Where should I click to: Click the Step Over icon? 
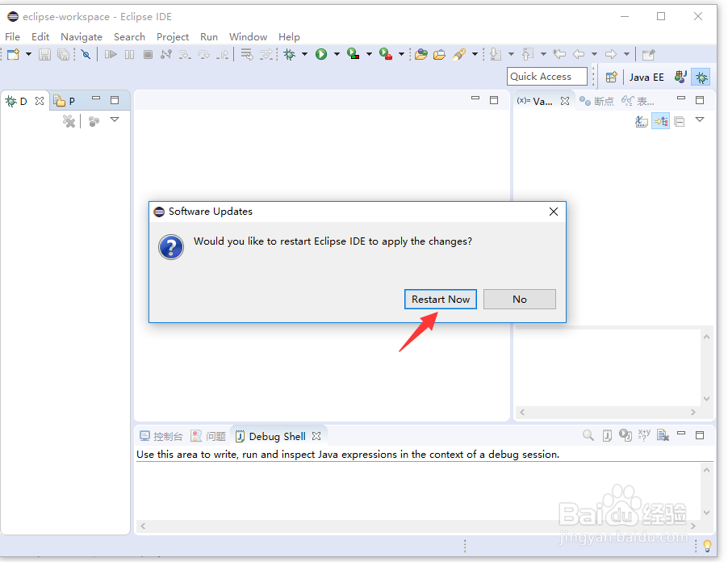pos(204,54)
